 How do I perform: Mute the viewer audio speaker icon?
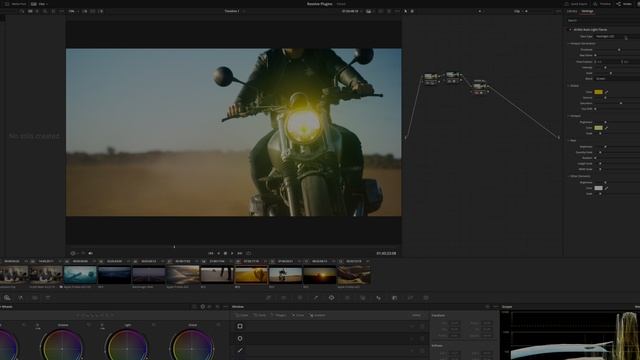click(x=91, y=253)
